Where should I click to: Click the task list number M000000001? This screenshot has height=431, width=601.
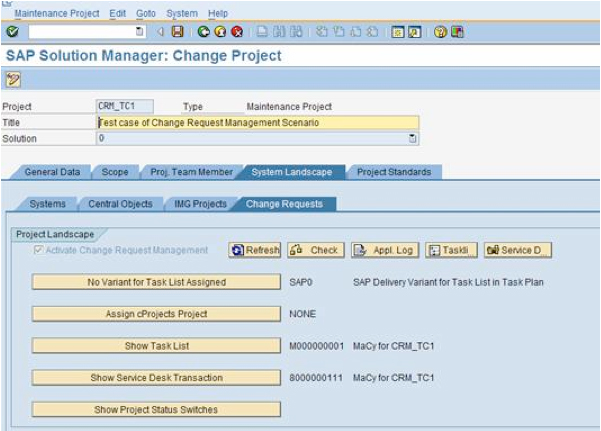[317, 346]
